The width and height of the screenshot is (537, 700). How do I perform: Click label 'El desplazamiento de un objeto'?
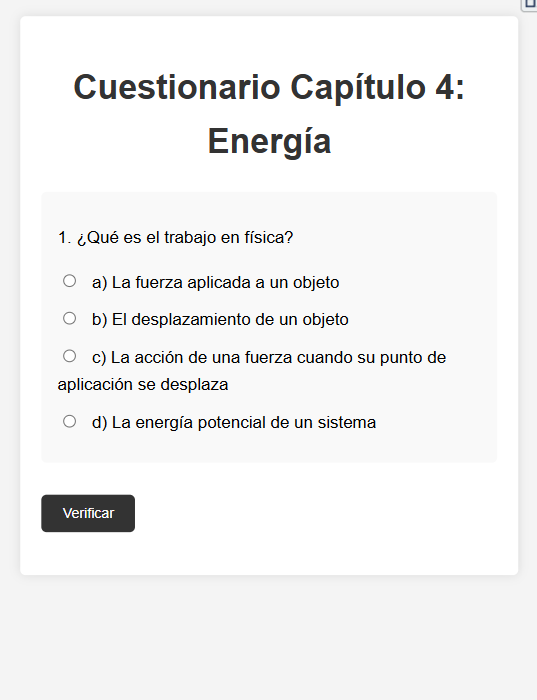[230, 320]
